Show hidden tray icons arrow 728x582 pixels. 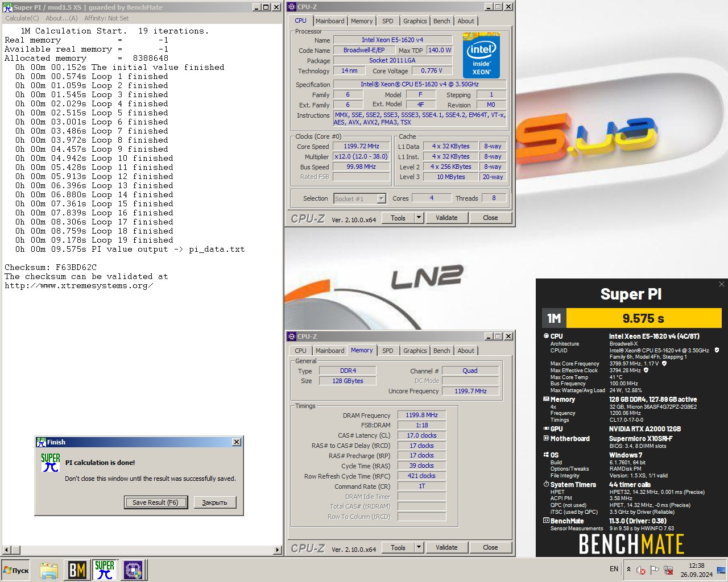[x=628, y=569]
